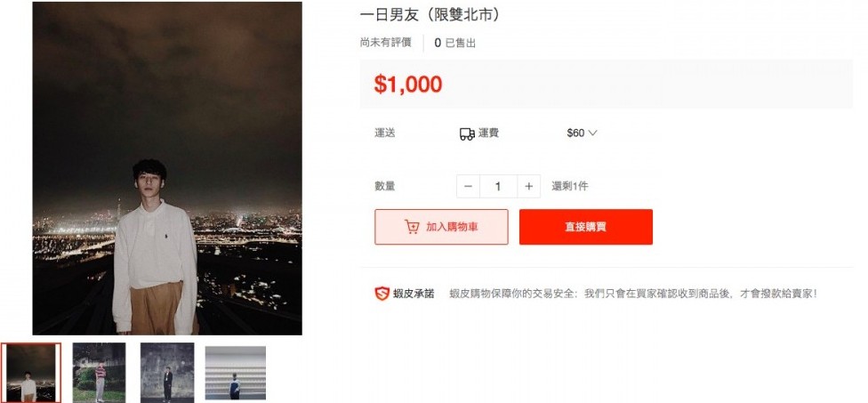Viewport: 868px width, 403px height.
Task: Click the Shopee guarantee shield icon
Action: point(382,294)
